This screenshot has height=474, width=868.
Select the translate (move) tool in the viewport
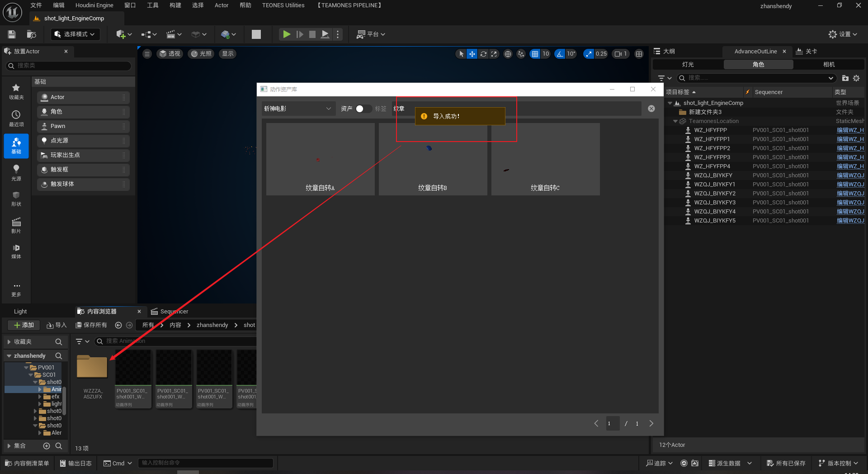[x=472, y=54]
